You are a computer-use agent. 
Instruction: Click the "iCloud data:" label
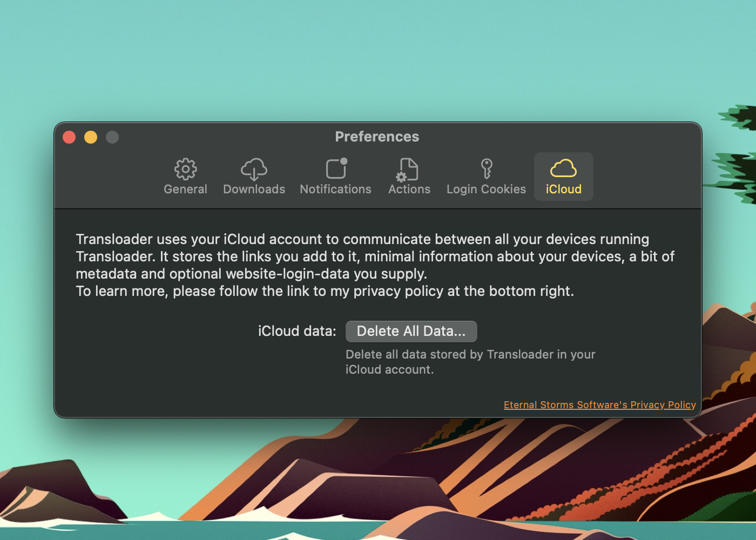click(297, 331)
